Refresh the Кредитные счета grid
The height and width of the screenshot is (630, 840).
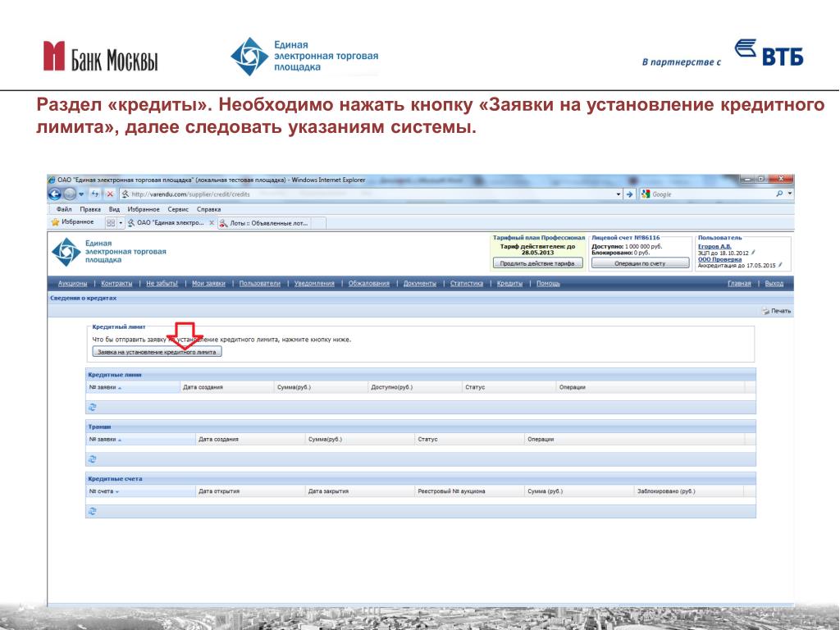tap(92, 511)
